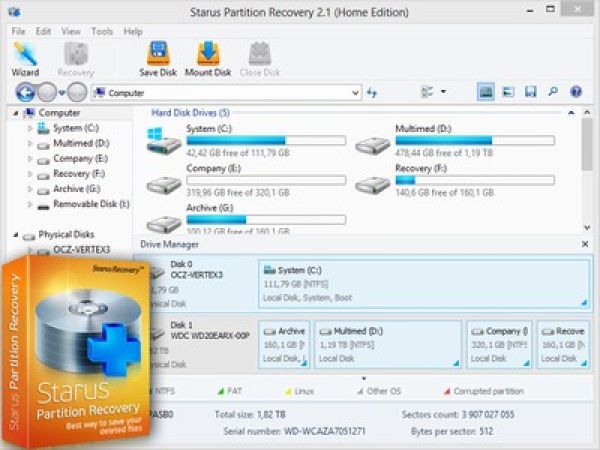The height and width of the screenshot is (450, 600).
Task: Open help via blue question icon
Action: point(576,92)
